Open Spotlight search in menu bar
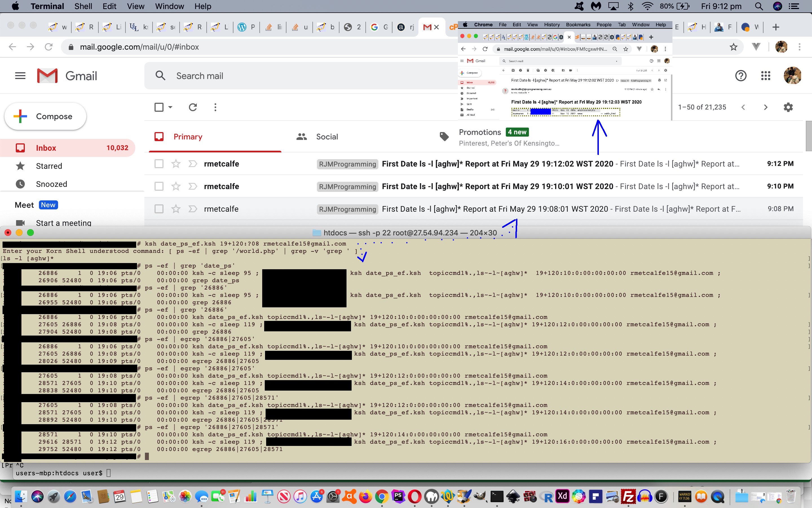Image resolution: width=812 pixels, height=508 pixels. pyautogui.click(x=759, y=6)
